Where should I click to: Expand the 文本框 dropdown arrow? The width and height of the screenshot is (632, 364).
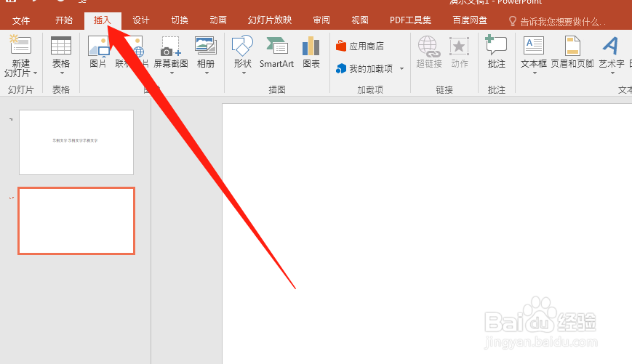click(535, 73)
